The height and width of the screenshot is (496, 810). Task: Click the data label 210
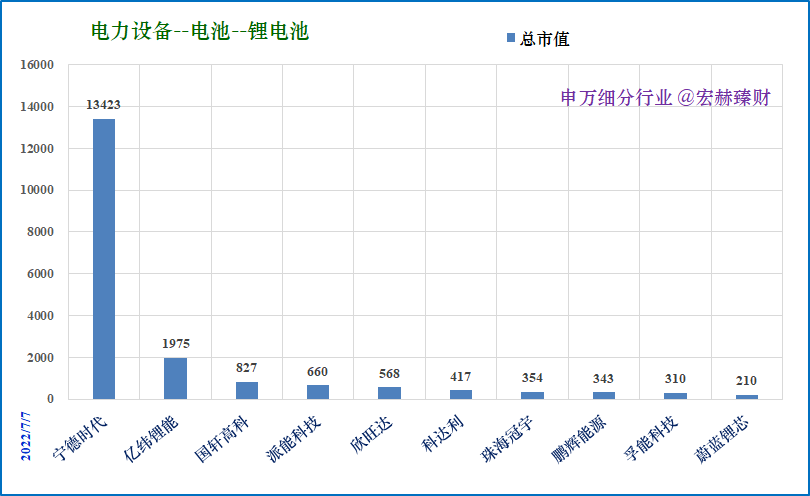click(746, 381)
